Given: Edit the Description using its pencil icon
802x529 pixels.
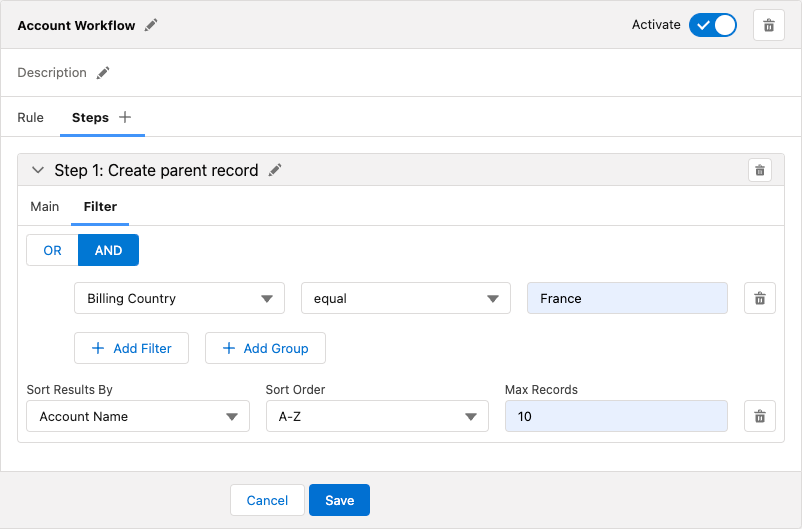Looking at the screenshot, I should pos(103,73).
